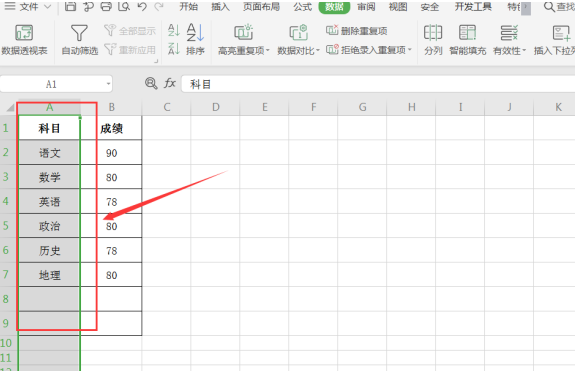Open the 公式 tab
The width and height of the screenshot is (575, 371).
point(303,6)
